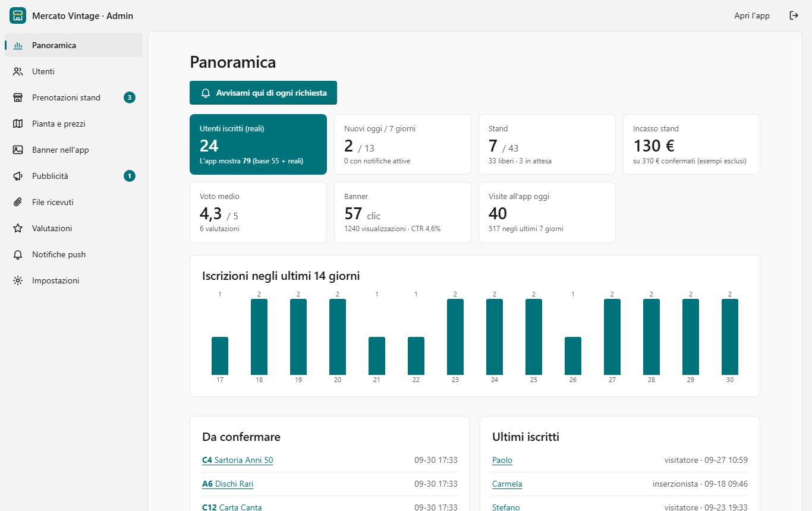This screenshot has width=812, height=511.
Task: Click the chart bar for day 21
Action: tap(377, 356)
